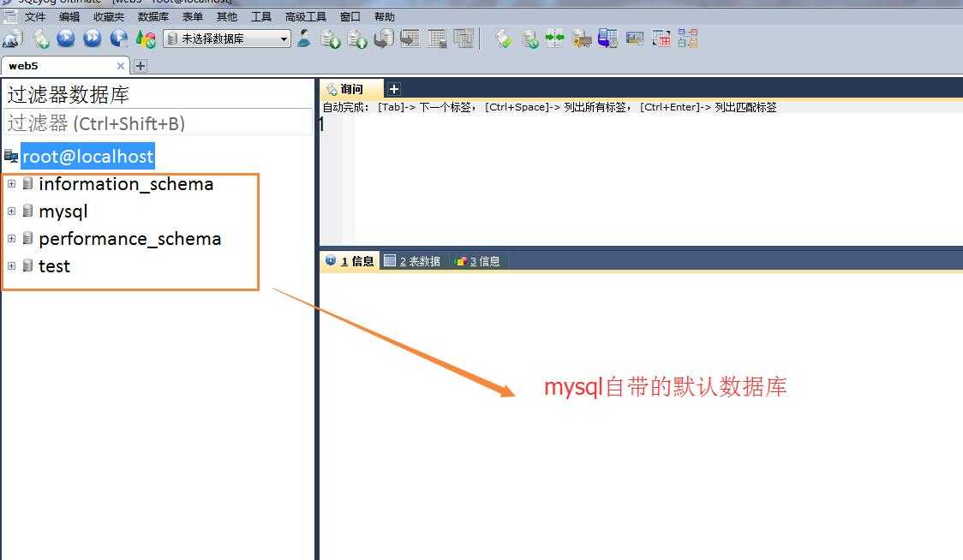Open the Schema Designer icon

pyautogui.click(x=688, y=39)
